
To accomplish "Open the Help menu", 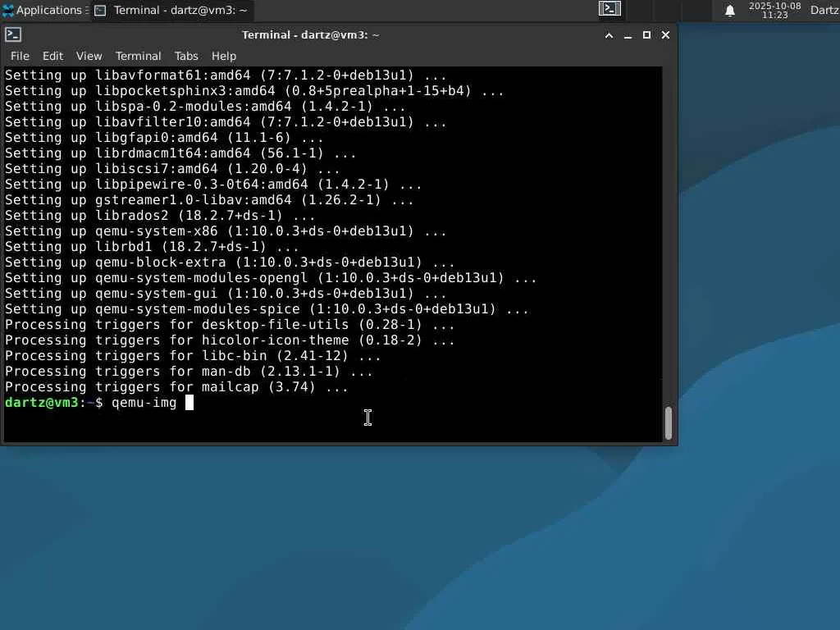I will coord(223,56).
